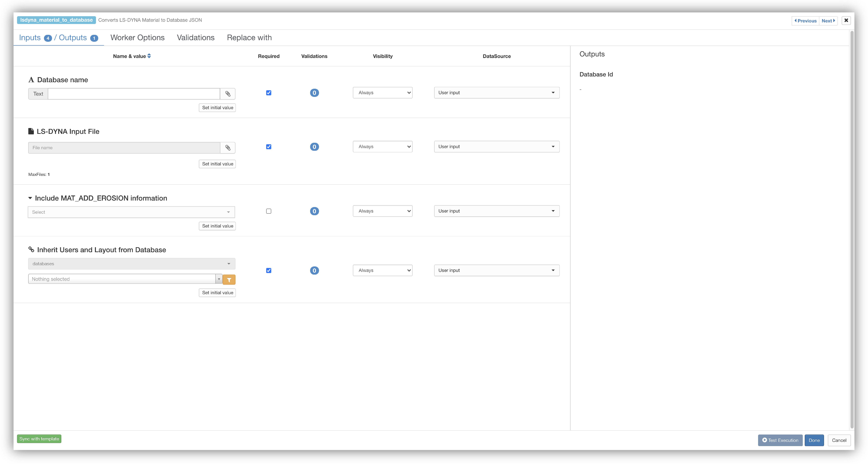Click Set initial value for Inherit Users row
Screen dimensions: 868x464
pyautogui.click(x=217, y=293)
